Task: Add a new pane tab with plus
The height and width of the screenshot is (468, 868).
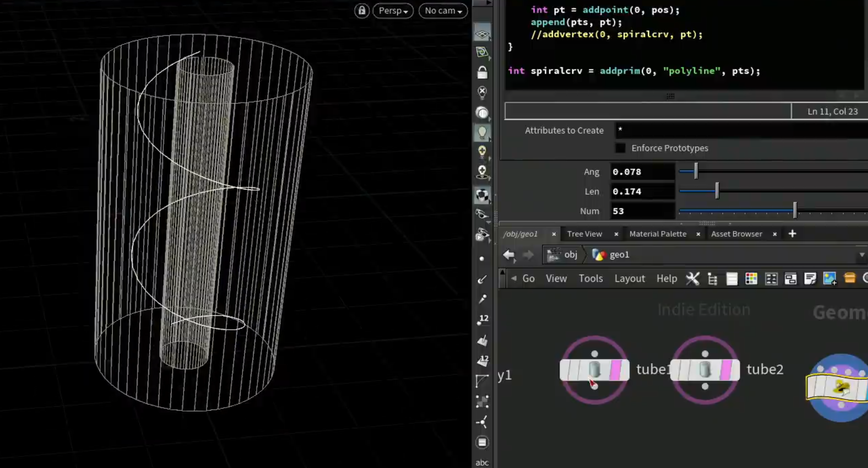Action: coord(792,234)
